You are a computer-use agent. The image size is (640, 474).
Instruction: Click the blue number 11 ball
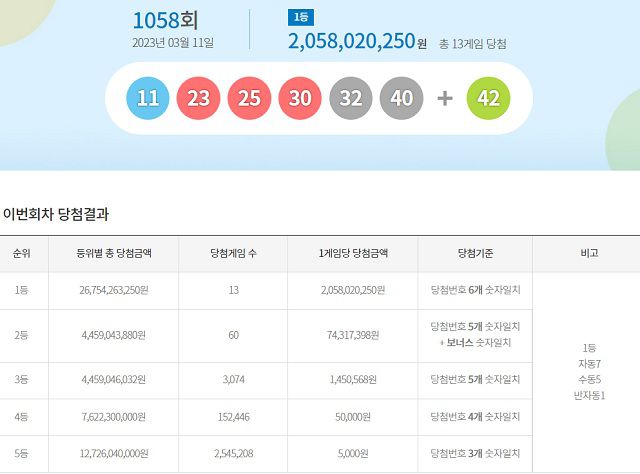tap(148, 99)
